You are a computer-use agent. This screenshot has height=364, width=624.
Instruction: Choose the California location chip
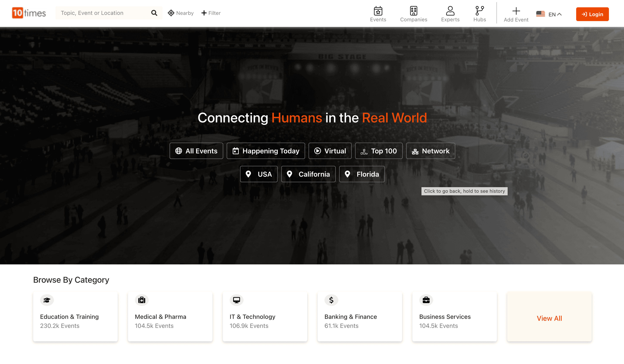pos(308,174)
